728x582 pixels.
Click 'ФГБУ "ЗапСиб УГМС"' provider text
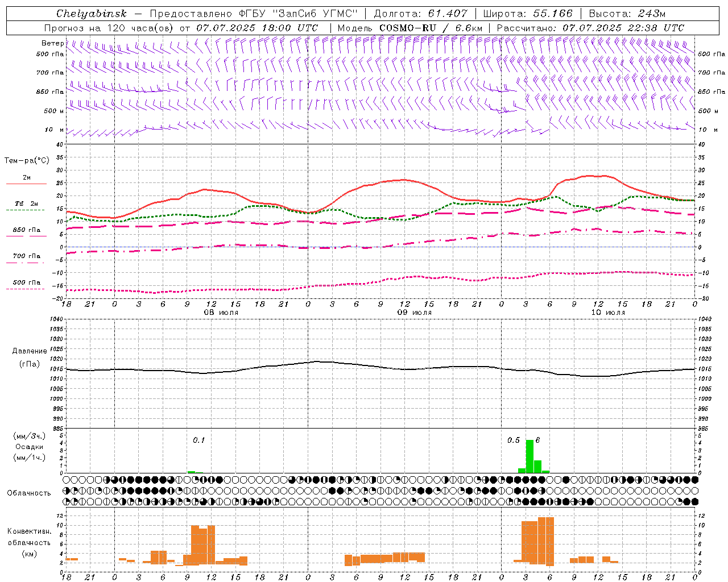299,14
